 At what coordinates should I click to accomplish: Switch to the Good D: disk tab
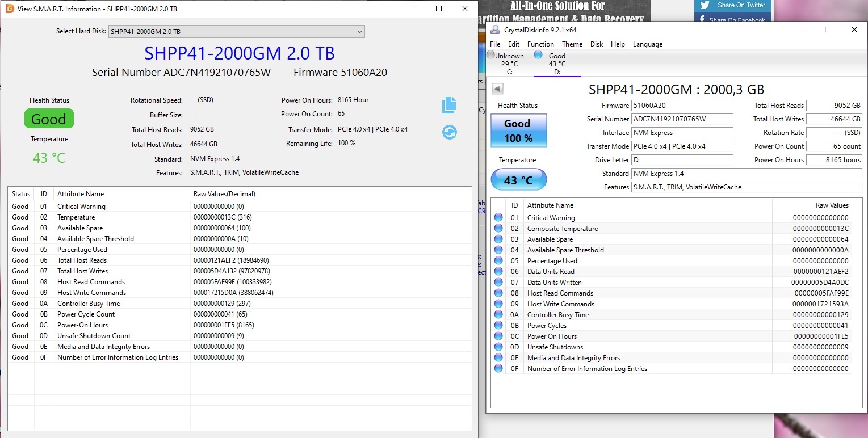[557, 64]
